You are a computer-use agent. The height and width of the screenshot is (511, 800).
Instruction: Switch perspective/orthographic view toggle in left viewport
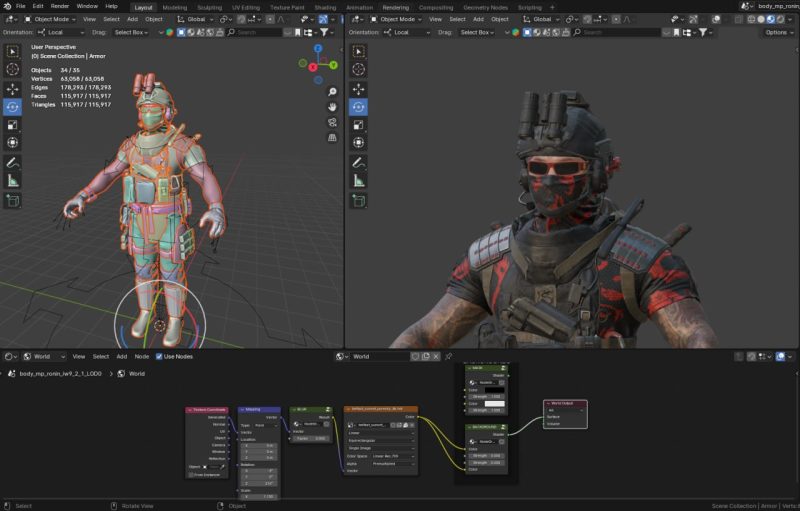click(332, 138)
